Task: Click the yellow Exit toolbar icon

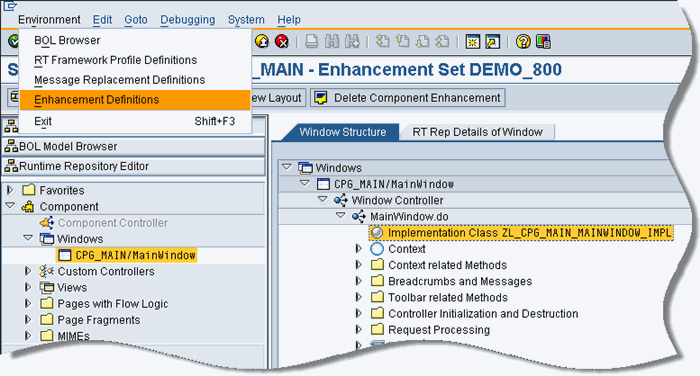Action: pos(262,42)
